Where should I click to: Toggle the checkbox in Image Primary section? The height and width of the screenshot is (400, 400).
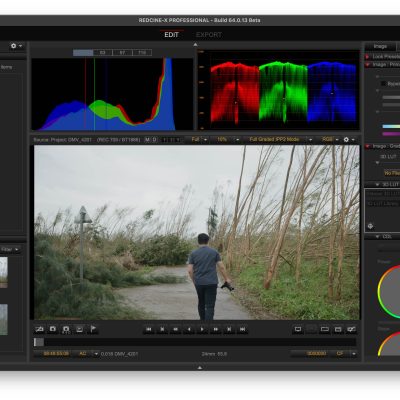click(383, 84)
